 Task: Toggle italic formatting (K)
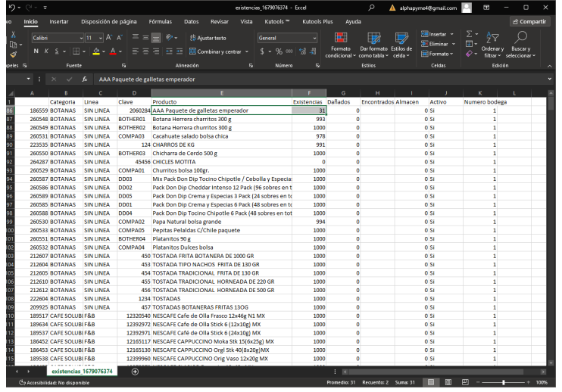click(46, 51)
